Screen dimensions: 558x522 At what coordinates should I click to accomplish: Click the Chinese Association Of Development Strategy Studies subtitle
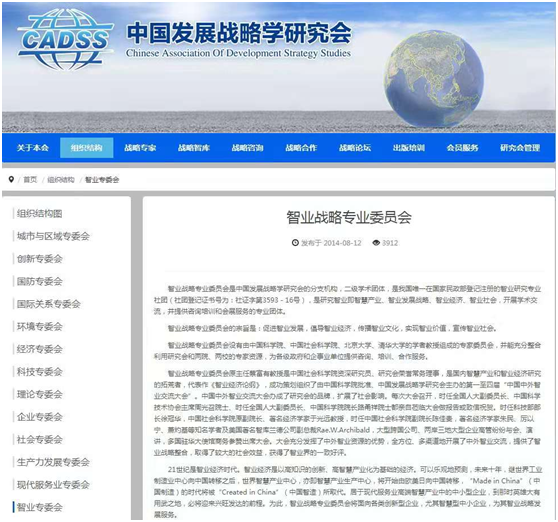[238, 53]
